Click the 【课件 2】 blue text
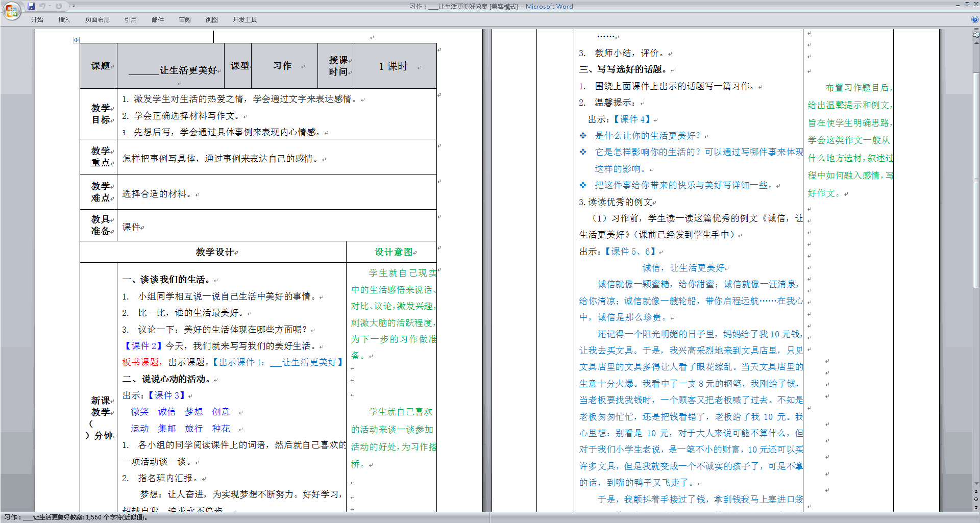 (x=143, y=346)
